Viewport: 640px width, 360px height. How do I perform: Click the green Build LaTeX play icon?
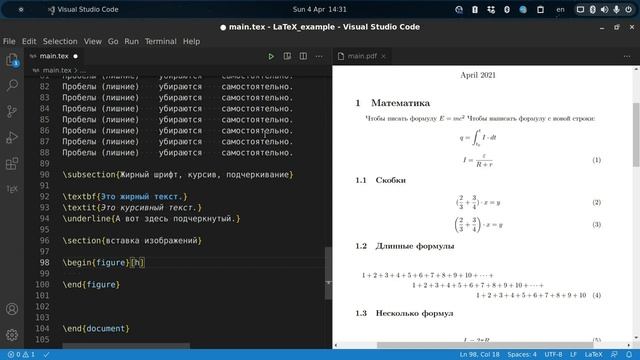(x=271, y=56)
